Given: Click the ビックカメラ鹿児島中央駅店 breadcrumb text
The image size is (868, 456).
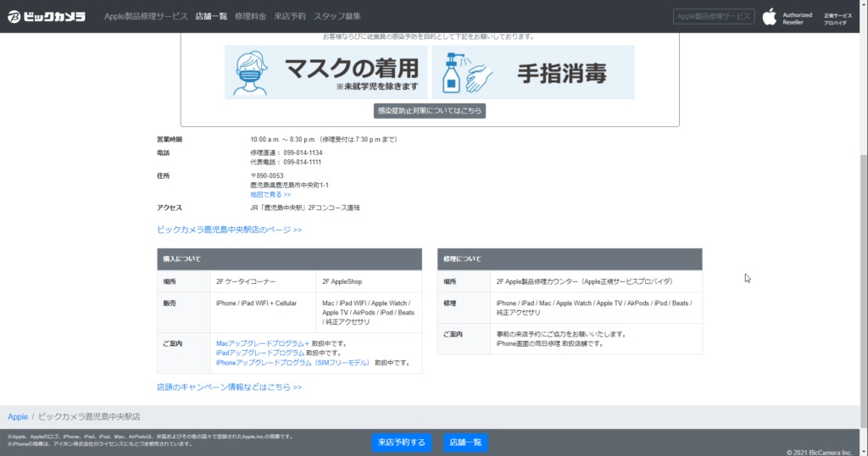Looking at the screenshot, I should (x=89, y=417).
